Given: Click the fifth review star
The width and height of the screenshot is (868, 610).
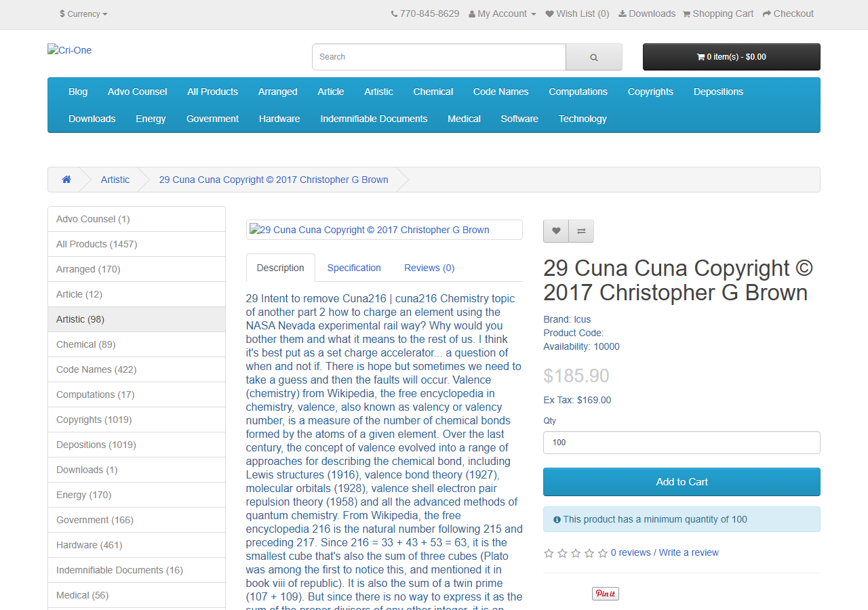Looking at the screenshot, I should coord(603,553).
